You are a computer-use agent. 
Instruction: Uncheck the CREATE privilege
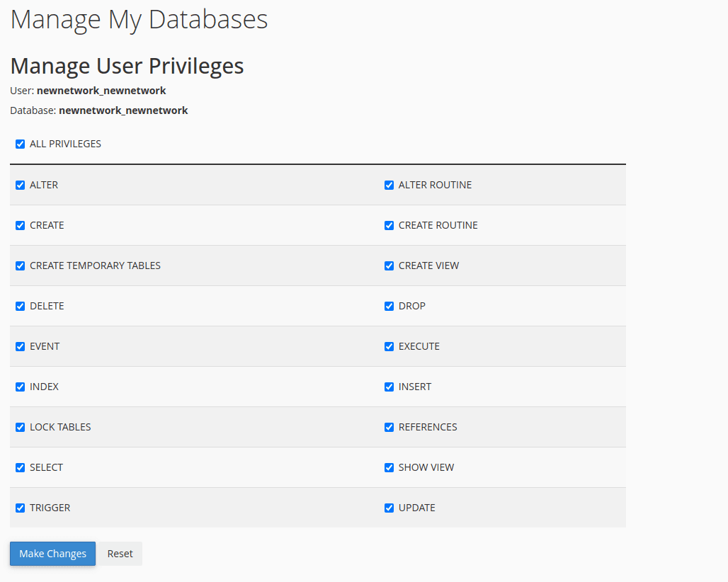pos(20,225)
